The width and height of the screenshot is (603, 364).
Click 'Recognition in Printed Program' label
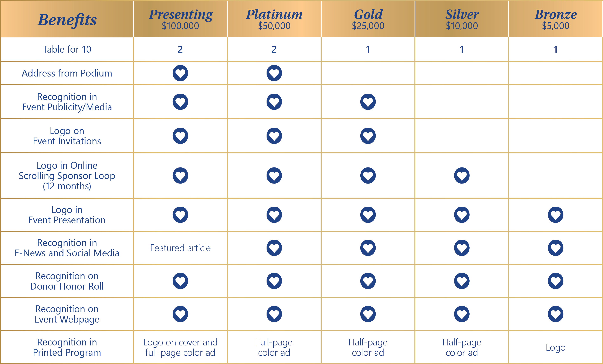click(x=67, y=347)
